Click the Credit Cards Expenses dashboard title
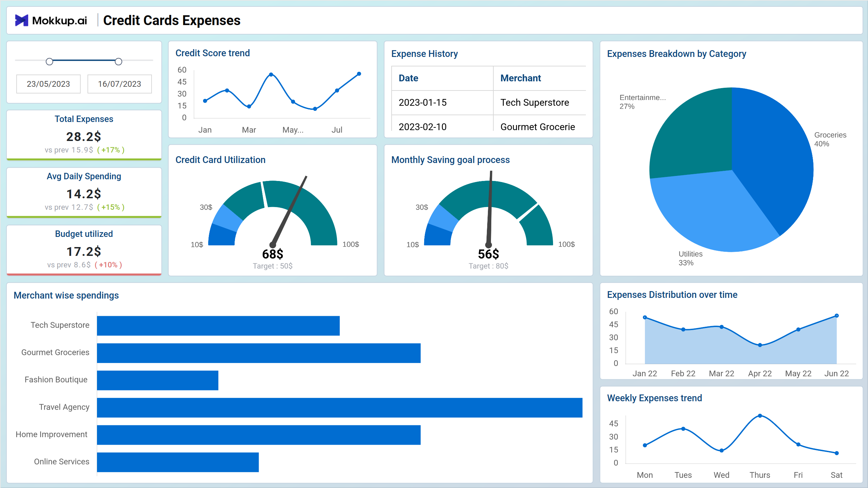The height and width of the screenshot is (488, 868). click(x=172, y=20)
